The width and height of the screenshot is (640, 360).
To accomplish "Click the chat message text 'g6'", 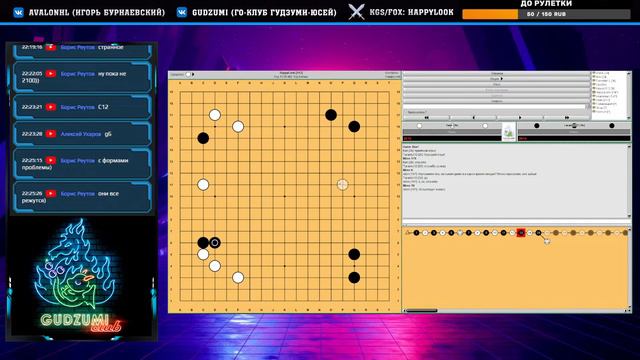I will [x=108, y=134].
